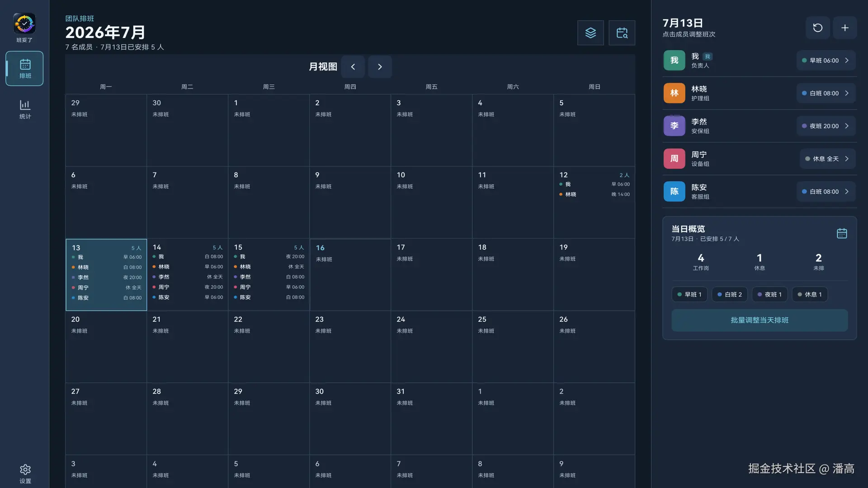
Task: Click the plus icon to add member
Action: (x=845, y=28)
